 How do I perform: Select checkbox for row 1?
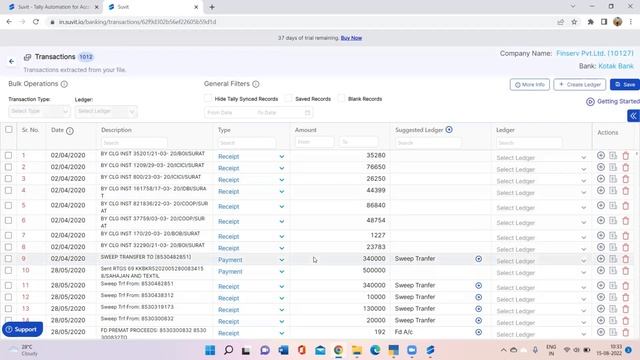[x=9, y=156]
